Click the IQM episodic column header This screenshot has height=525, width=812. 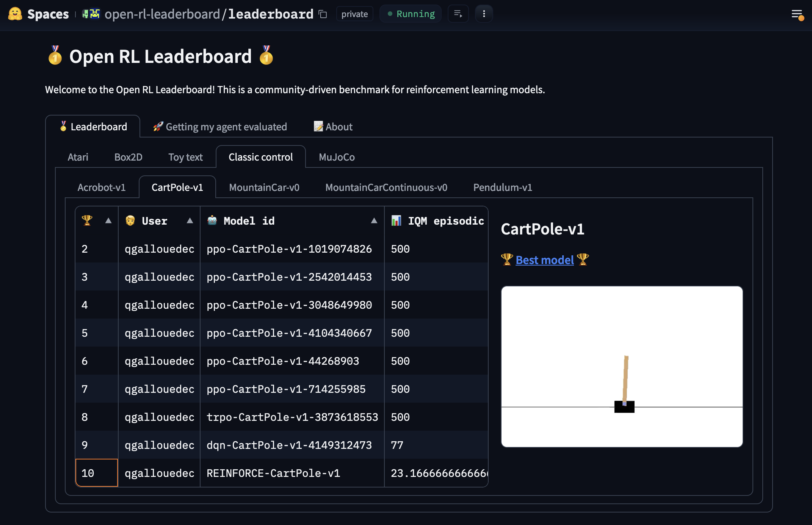[437, 221]
